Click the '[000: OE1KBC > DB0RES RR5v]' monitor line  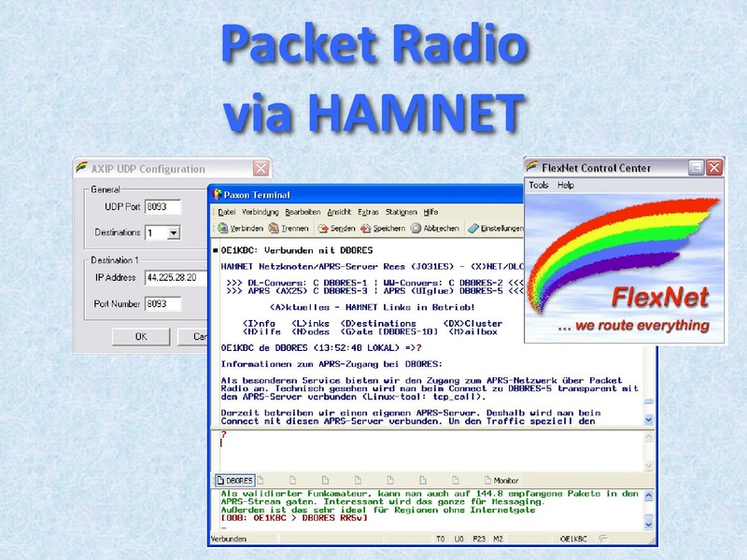294,518
